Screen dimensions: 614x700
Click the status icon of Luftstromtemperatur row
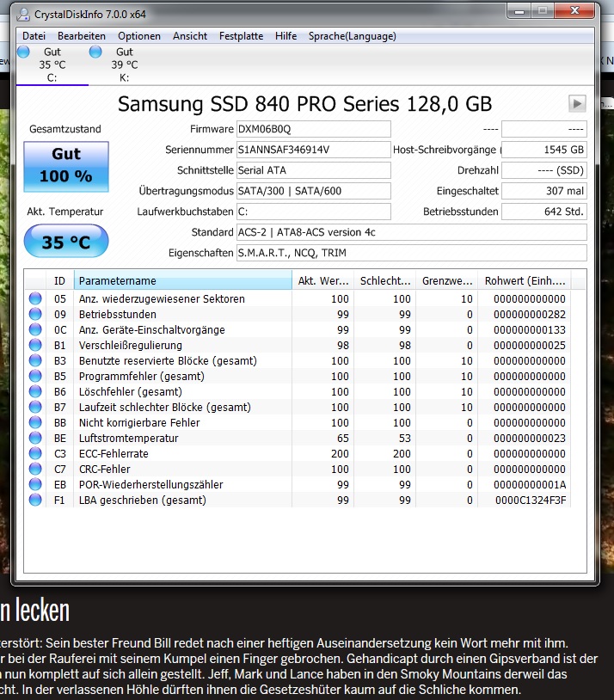(35, 438)
